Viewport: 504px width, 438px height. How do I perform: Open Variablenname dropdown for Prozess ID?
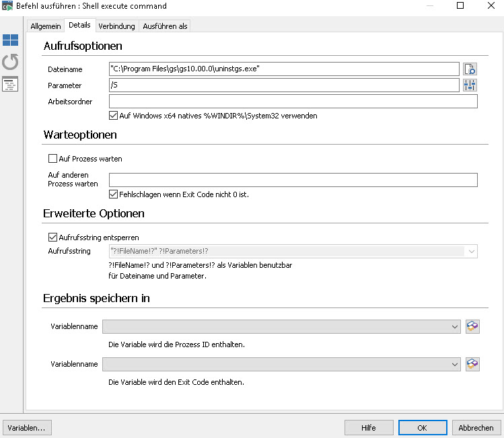(454, 326)
